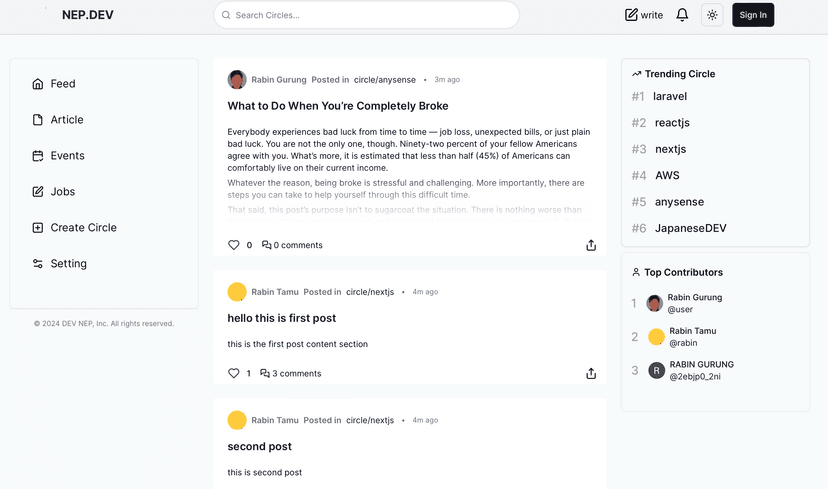
Task: Share the 'Completely Broke' post
Action: click(591, 245)
